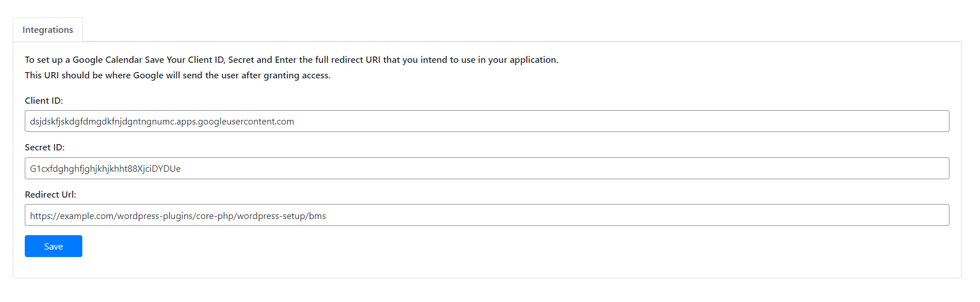Switch to the Integrations tab
Viewport: 980px width, 302px height.
[48, 30]
